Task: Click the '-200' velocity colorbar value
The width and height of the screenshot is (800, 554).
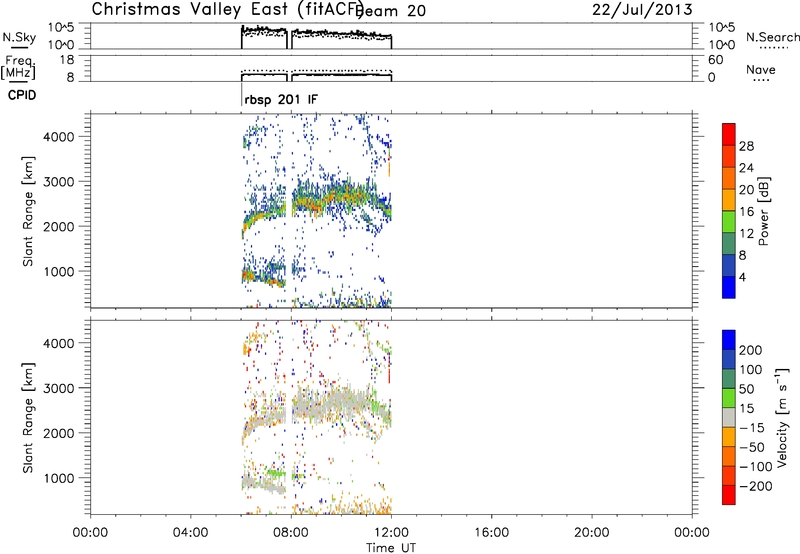Action: [x=756, y=486]
